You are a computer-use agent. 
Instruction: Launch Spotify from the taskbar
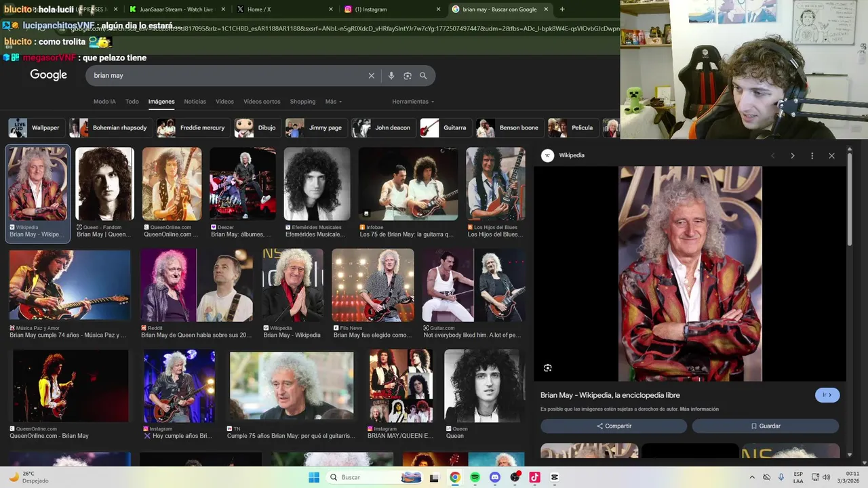475,477
